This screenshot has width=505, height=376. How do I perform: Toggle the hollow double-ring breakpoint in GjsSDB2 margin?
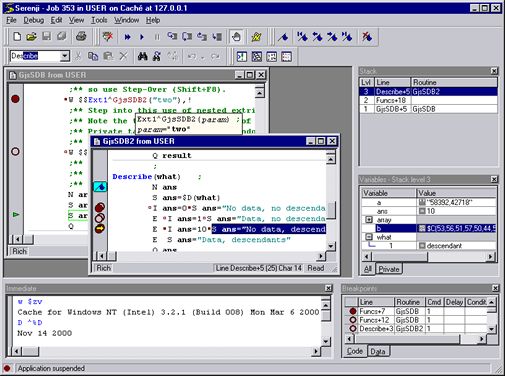pos(100,218)
